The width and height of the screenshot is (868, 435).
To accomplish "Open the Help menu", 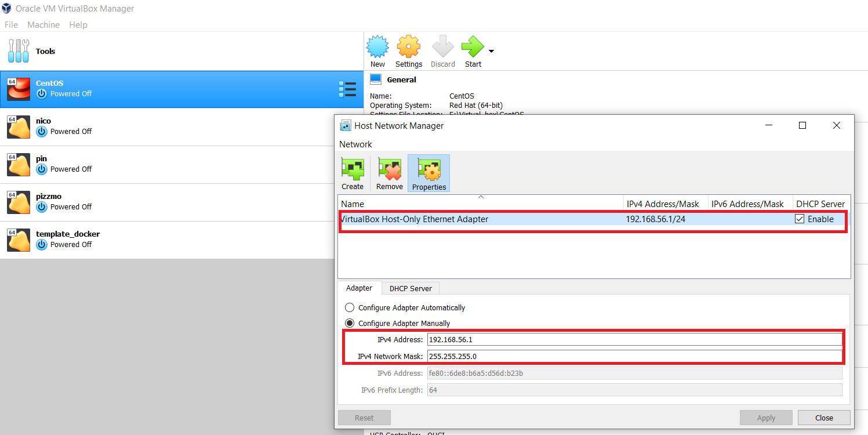I will click(x=78, y=25).
